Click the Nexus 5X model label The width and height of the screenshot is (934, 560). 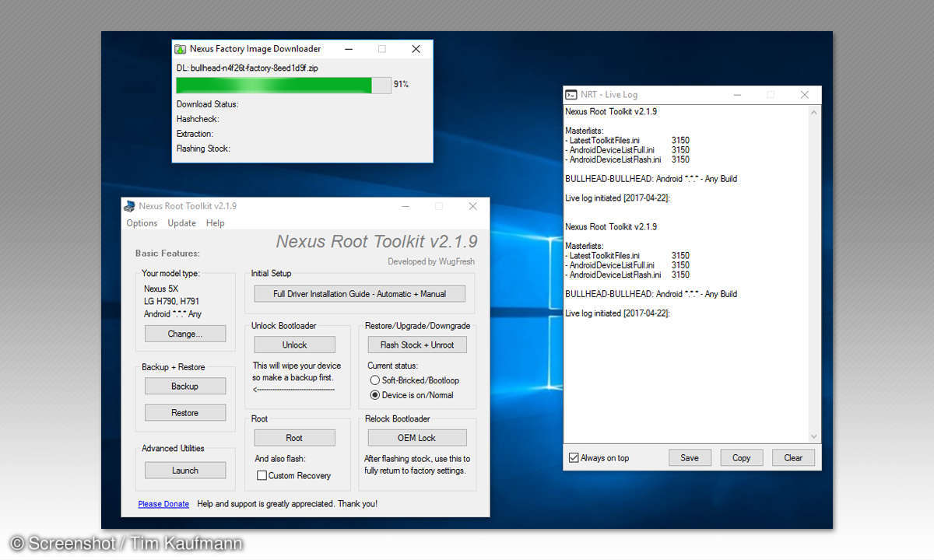pos(161,289)
